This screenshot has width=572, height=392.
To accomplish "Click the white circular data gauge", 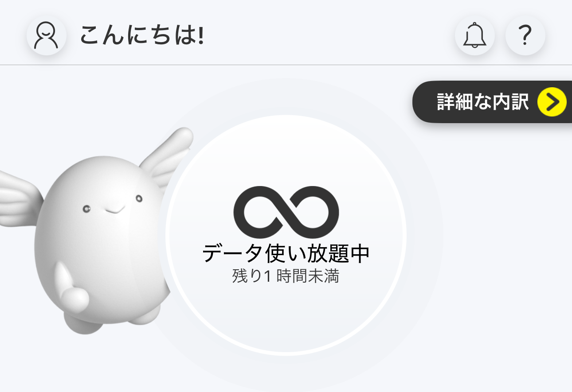I will (286, 235).
